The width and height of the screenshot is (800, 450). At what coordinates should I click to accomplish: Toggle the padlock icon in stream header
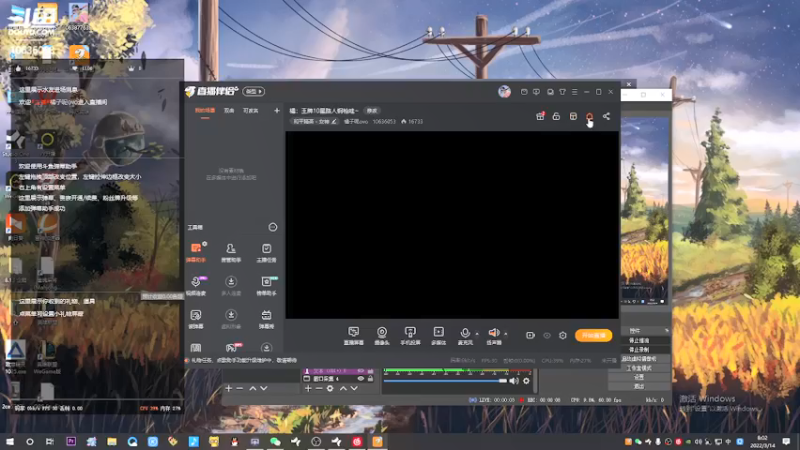(x=556, y=116)
